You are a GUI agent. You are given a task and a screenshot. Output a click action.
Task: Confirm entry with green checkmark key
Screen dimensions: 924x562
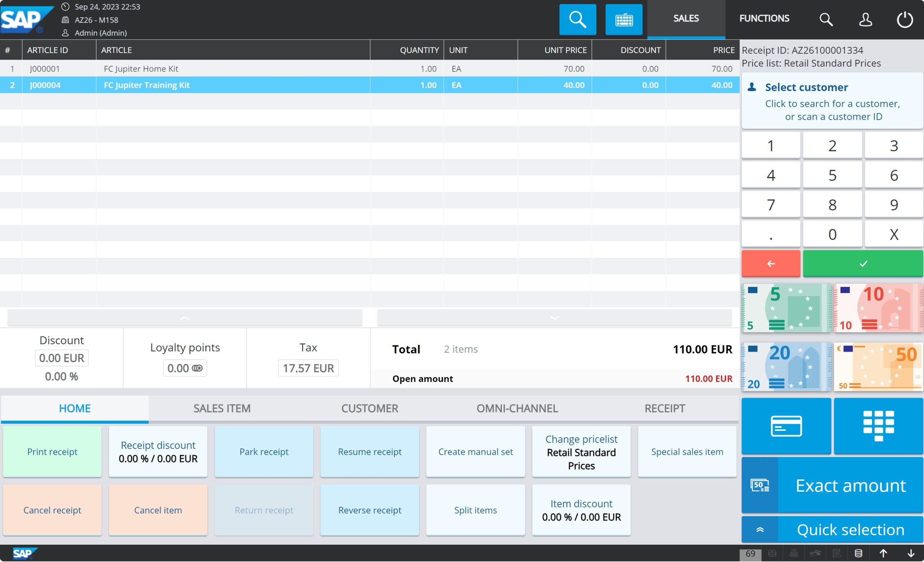click(x=863, y=264)
